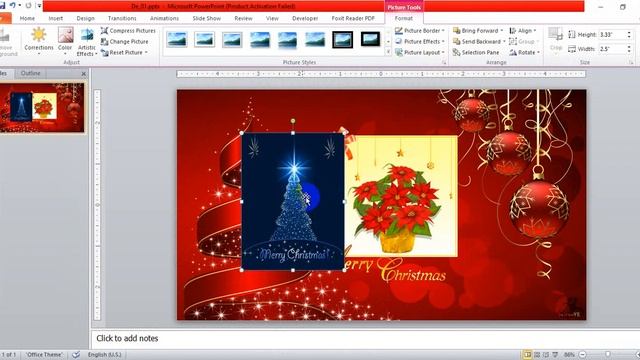
Task: Open the Animations tab
Action: [x=164, y=18]
